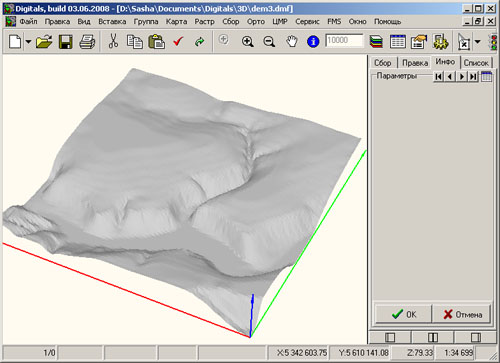Click the OK button
Screen dimensions: 500x363
coord(403,314)
